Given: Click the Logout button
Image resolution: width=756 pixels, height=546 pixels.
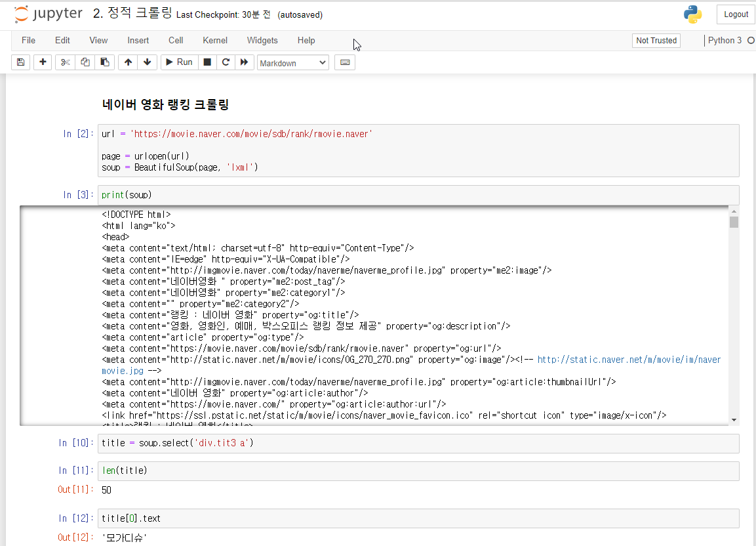Looking at the screenshot, I should click(x=736, y=14).
